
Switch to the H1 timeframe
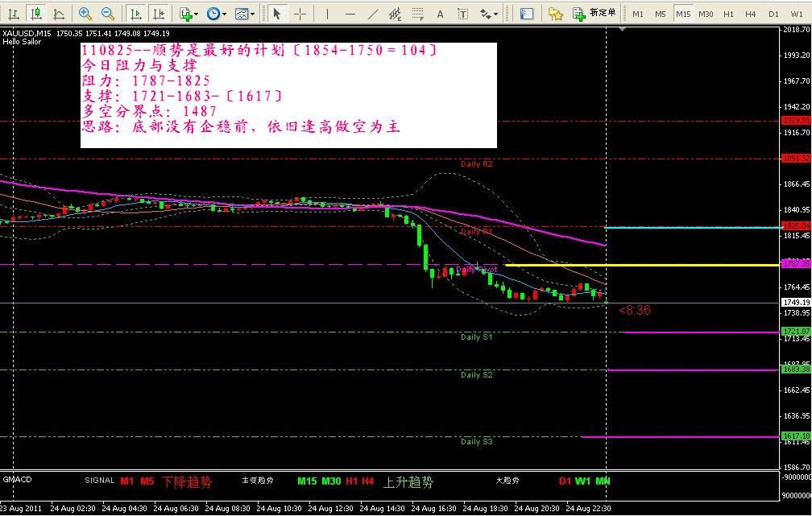[x=728, y=14]
